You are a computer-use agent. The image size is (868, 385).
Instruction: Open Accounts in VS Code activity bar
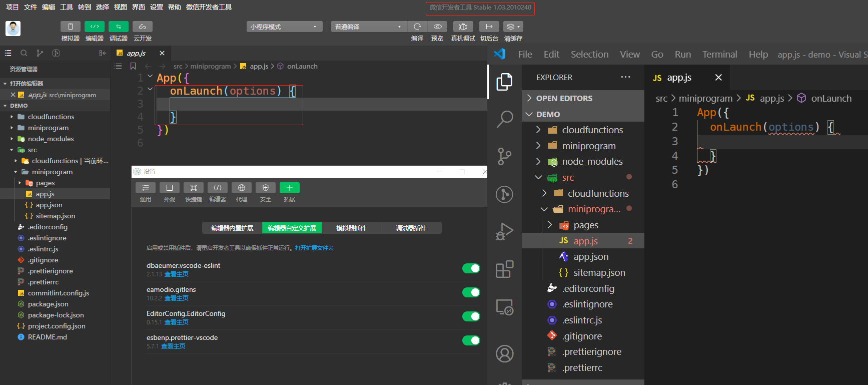click(x=504, y=353)
